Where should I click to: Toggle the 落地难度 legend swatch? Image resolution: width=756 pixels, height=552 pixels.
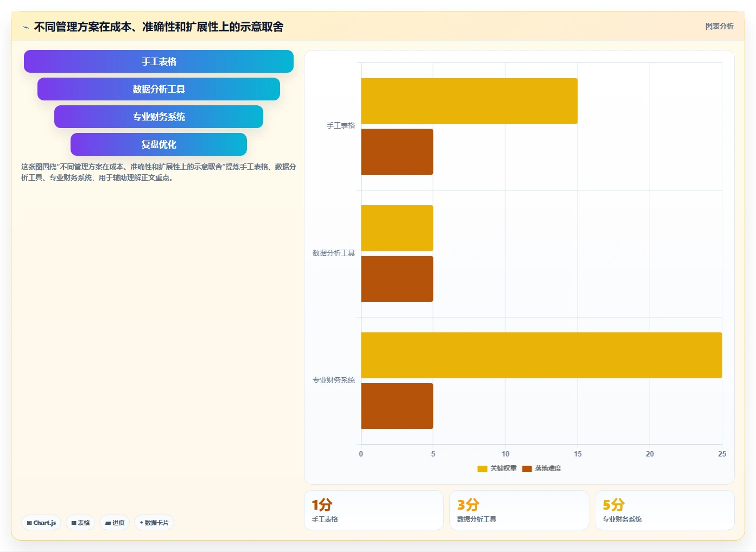[526, 469]
